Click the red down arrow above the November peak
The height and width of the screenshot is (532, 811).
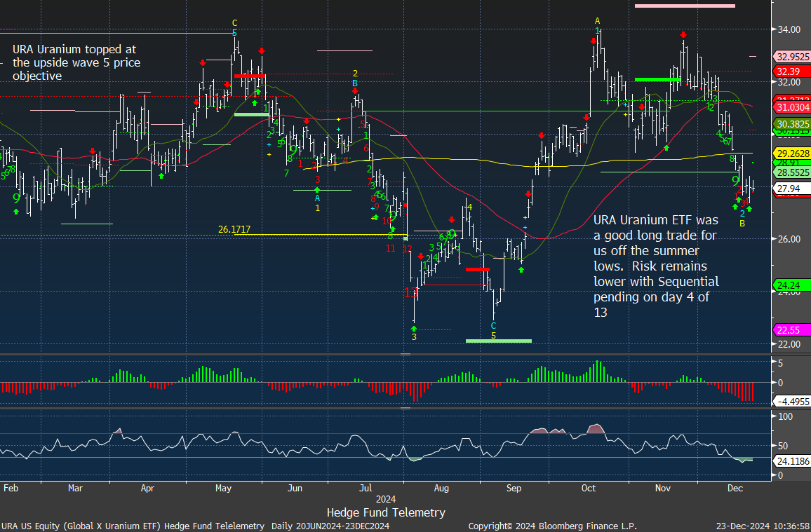coord(683,34)
